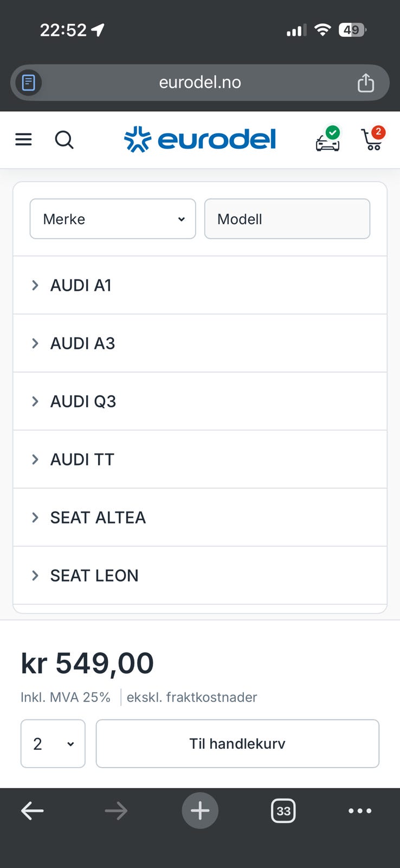Go back with the browser back arrow
This screenshot has width=400, height=868.
point(33,811)
